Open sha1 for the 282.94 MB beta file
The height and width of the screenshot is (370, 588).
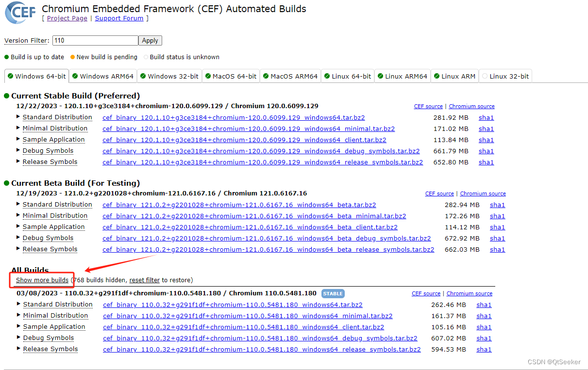tap(497, 205)
